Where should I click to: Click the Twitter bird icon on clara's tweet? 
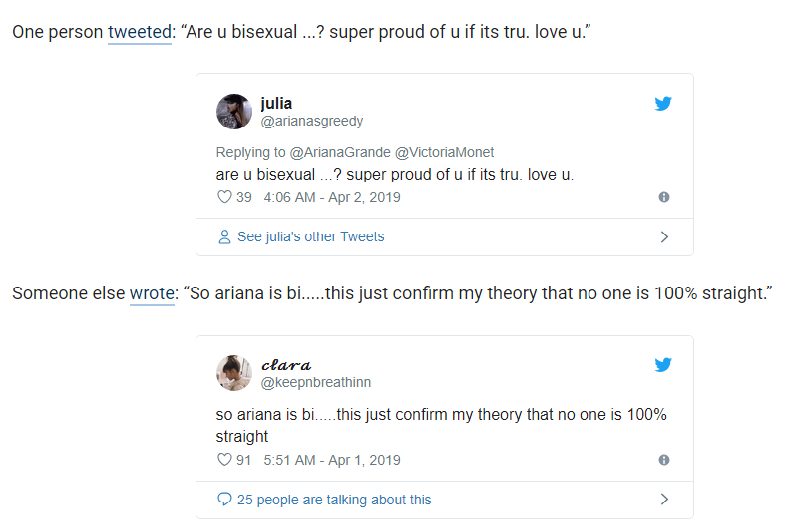663,365
